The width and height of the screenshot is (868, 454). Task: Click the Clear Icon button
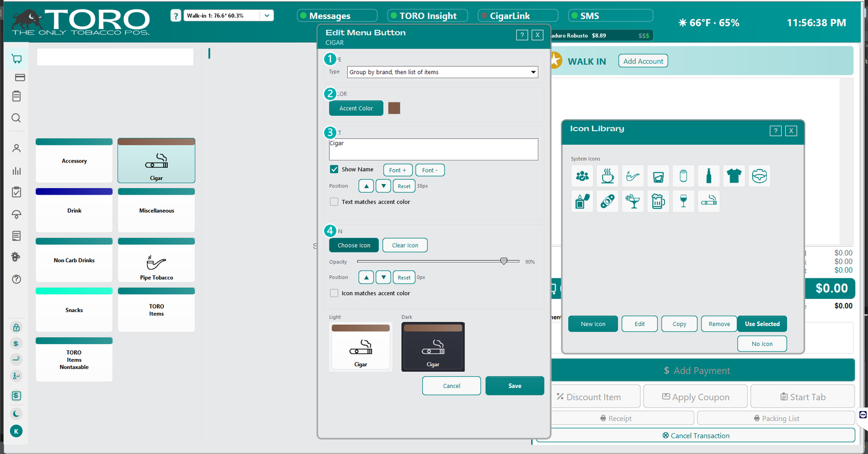(405, 246)
